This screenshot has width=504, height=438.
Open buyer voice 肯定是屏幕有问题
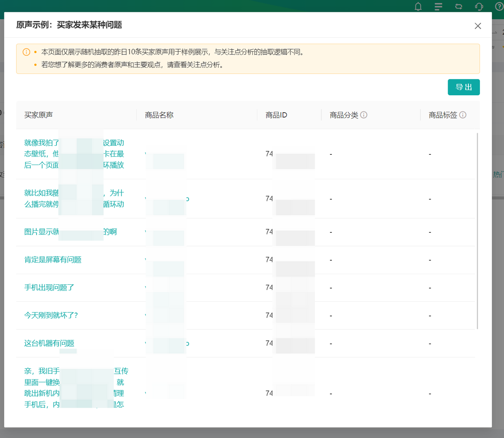pos(53,260)
